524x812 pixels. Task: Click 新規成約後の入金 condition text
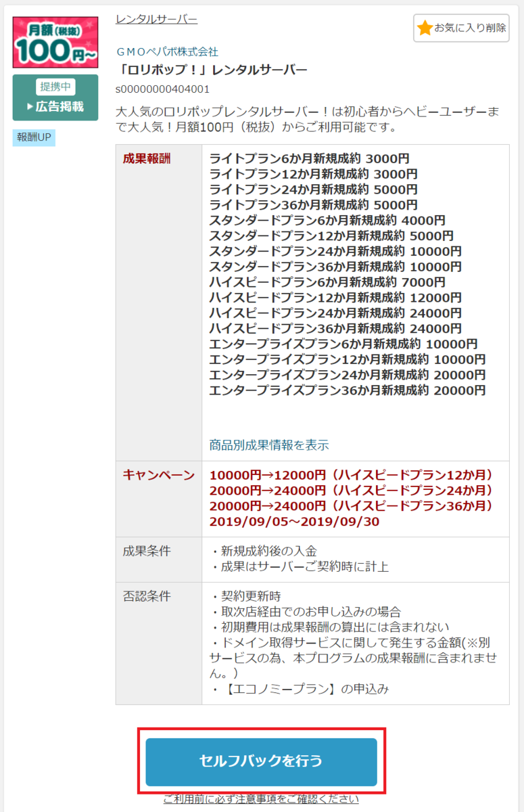point(263,551)
